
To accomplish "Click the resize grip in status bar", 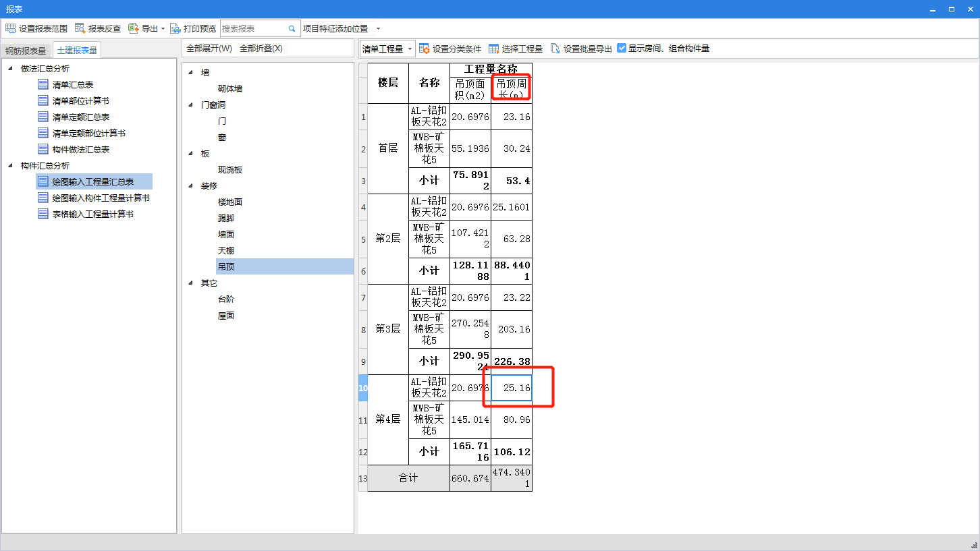I will pos(974,545).
